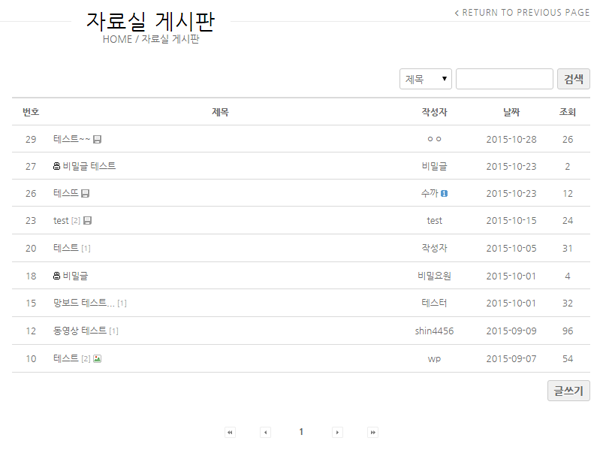Click the date 2015-09-09
The height and width of the screenshot is (450, 600).
[x=511, y=331]
